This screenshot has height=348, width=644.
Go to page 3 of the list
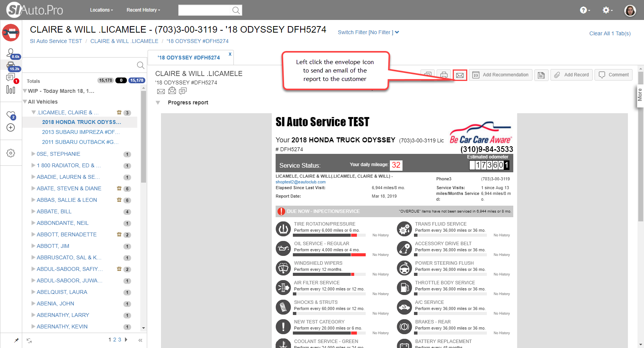(120, 340)
